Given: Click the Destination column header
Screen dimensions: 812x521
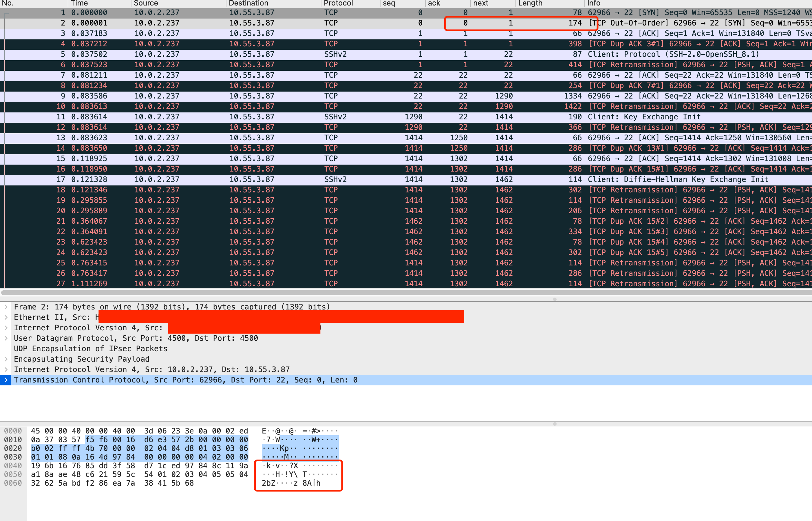Looking at the screenshot, I should point(248,3).
